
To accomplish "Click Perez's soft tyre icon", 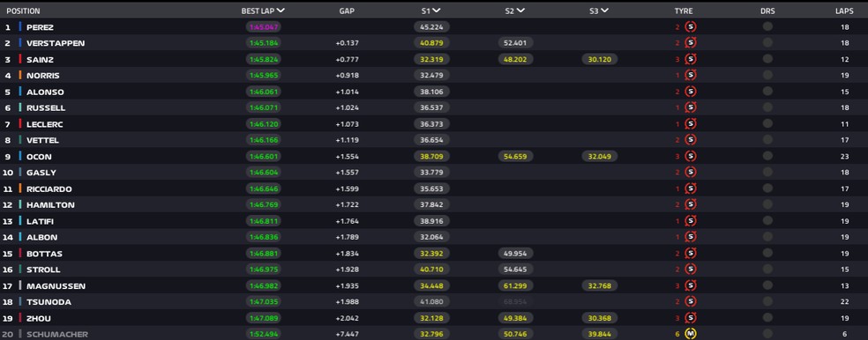I will pyautogui.click(x=691, y=26).
